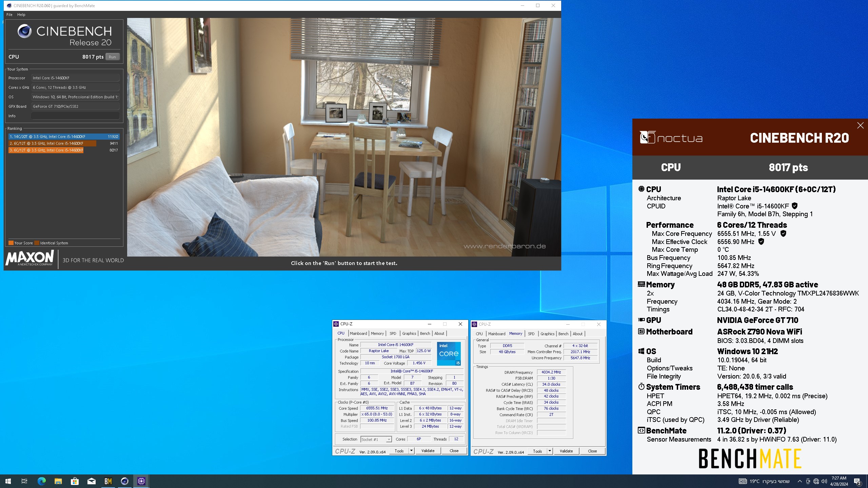This screenshot has width=868, height=488.
Task: Click the Intel Core i5 badge in CPU-Z
Action: pyautogui.click(x=449, y=354)
